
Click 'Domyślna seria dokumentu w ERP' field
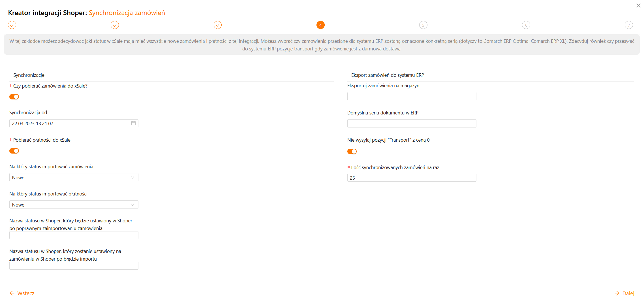click(412, 124)
